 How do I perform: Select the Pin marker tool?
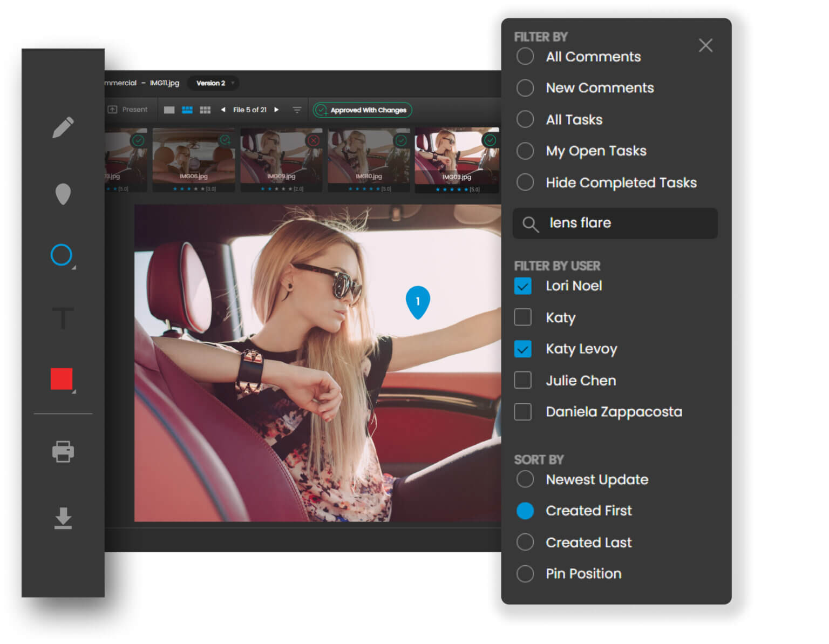pos(63,194)
